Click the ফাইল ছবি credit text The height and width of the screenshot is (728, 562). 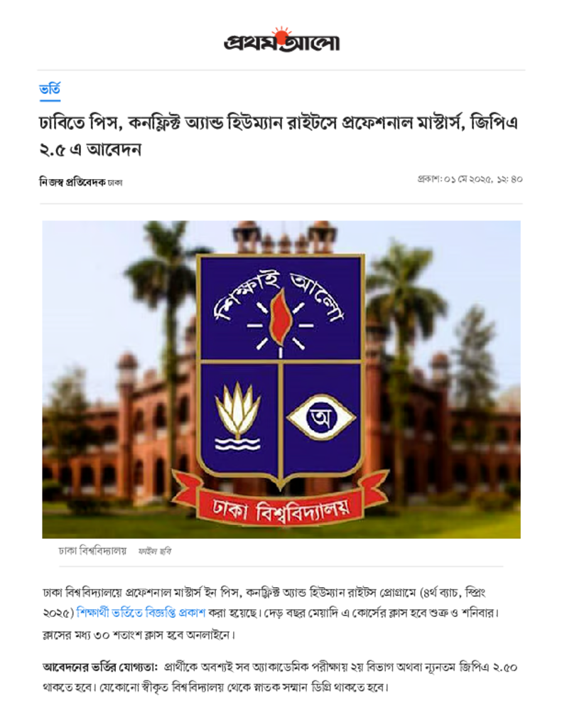pyautogui.click(x=155, y=552)
